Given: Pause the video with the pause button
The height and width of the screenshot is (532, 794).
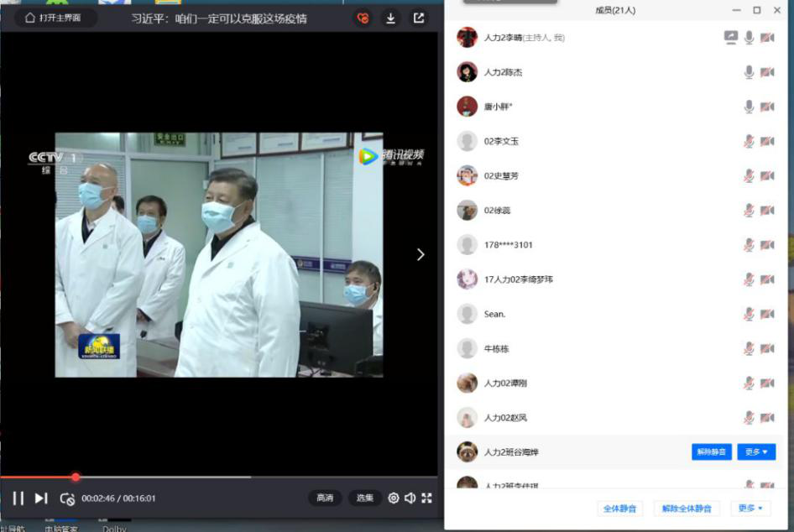Looking at the screenshot, I should pyautogui.click(x=18, y=498).
